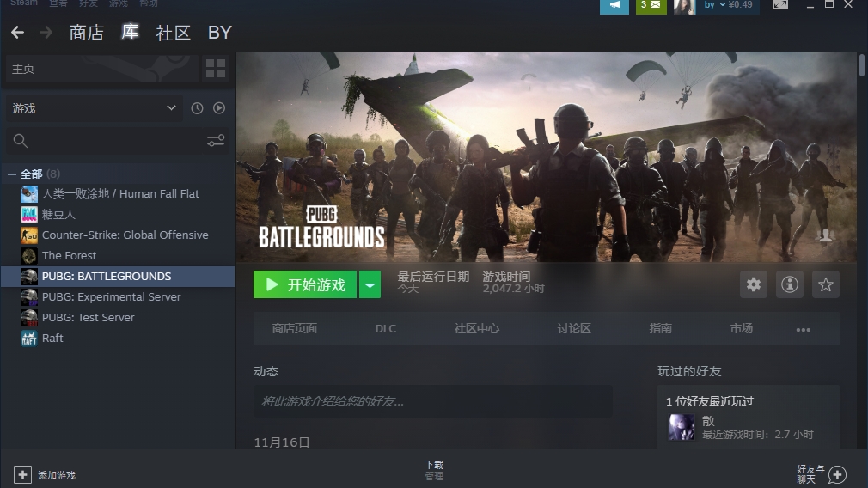
Task: Open the Steam menu
Action: [24, 3]
